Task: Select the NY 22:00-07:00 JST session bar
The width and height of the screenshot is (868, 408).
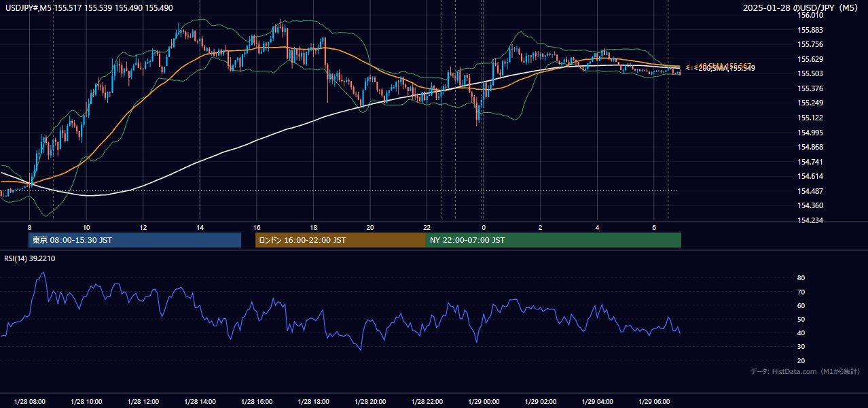Action: pyautogui.click(x=554, y=240)
